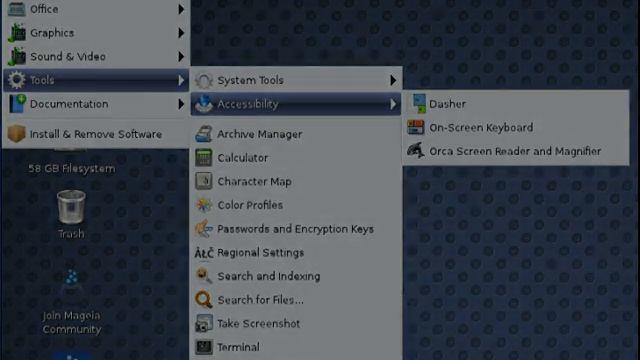Open Character Map entry
640x360 pixels.
coord(296,182)
